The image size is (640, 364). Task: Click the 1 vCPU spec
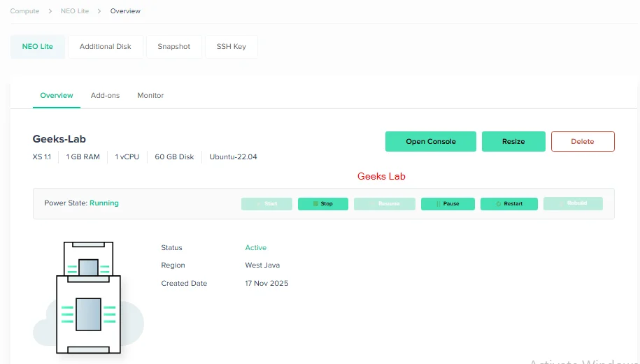[127, 157]
